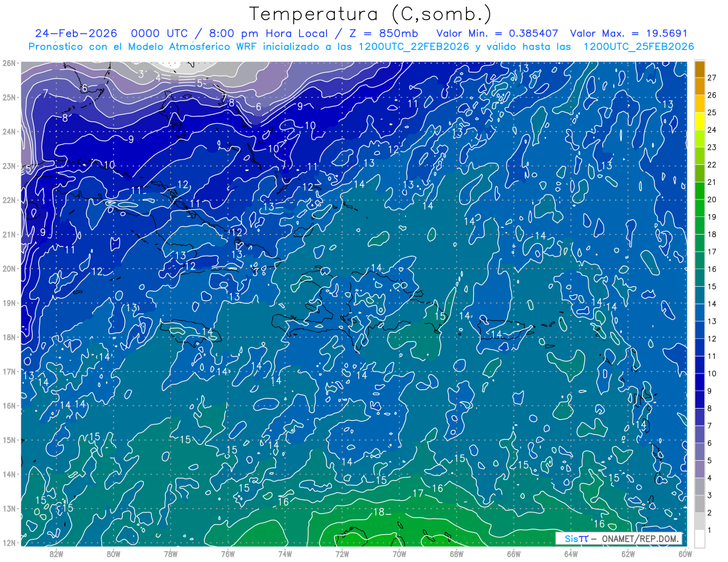The height and width of the screenshot is (562, 728).
Task: Click the colorbar label 27
Action: point(712,78)
